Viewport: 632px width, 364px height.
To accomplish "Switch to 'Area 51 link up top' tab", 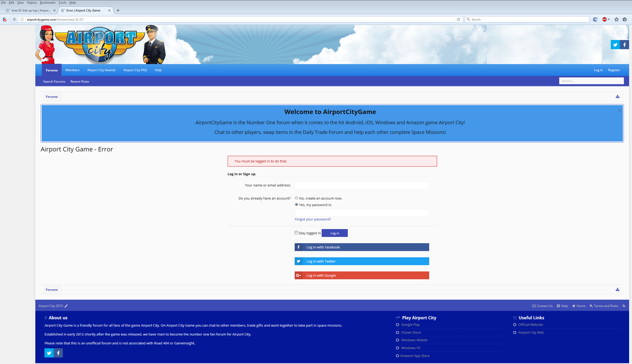I will tap(31, 10).
